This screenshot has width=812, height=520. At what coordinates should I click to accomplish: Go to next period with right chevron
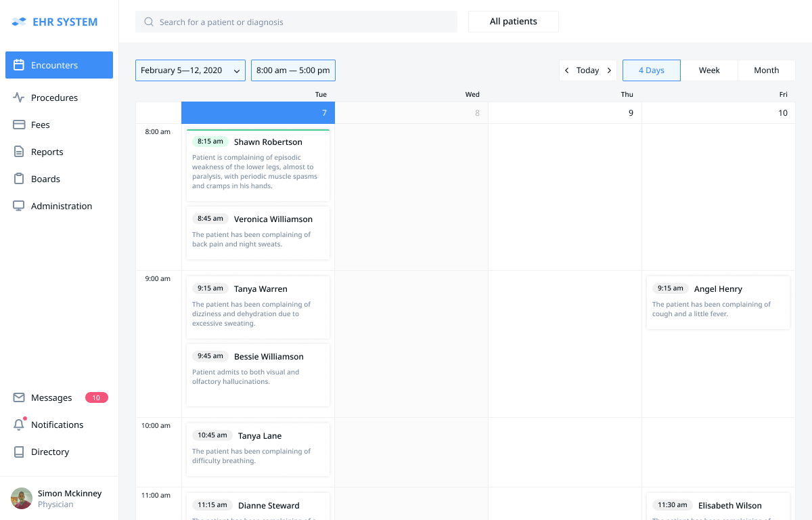[x=609, y=70]
